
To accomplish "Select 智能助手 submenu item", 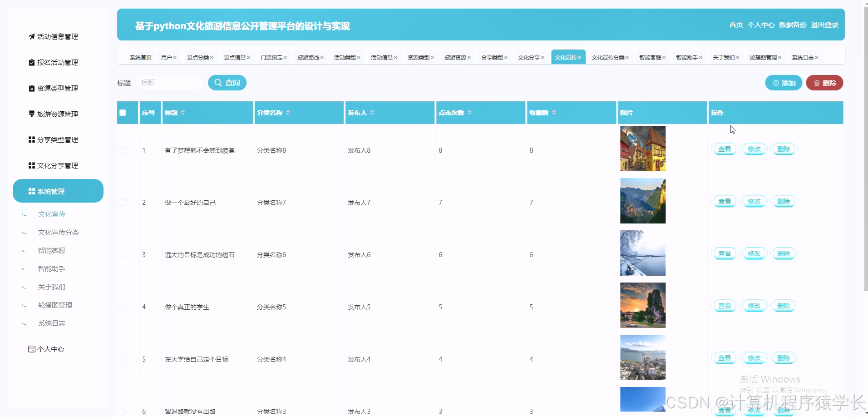I will tap(52, 268).
